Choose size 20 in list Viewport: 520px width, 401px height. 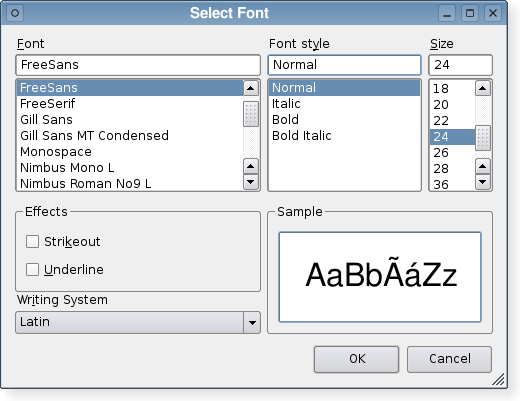[452, 104]
